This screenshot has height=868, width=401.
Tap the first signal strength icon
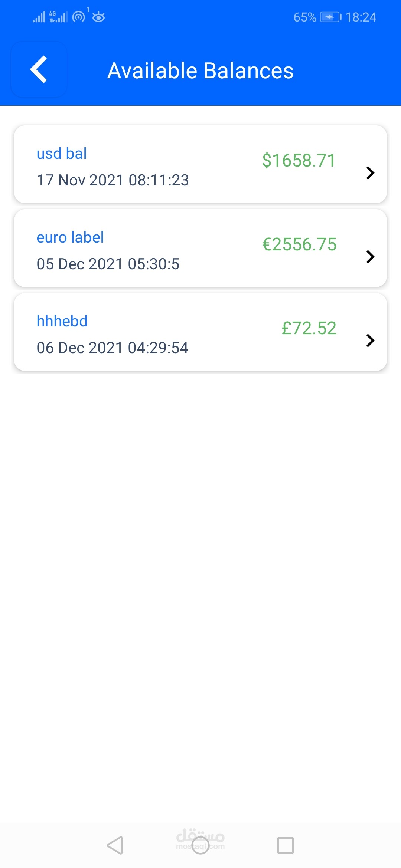pos(39,17)
